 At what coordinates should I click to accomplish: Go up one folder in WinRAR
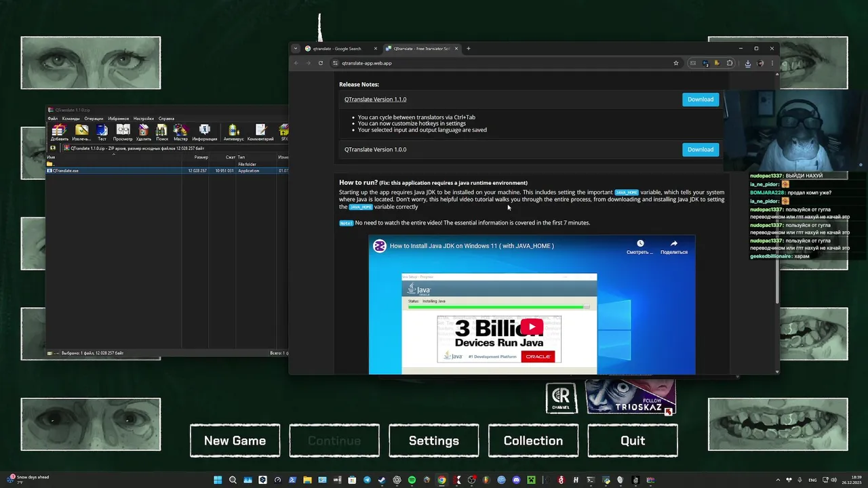[53, 148]
